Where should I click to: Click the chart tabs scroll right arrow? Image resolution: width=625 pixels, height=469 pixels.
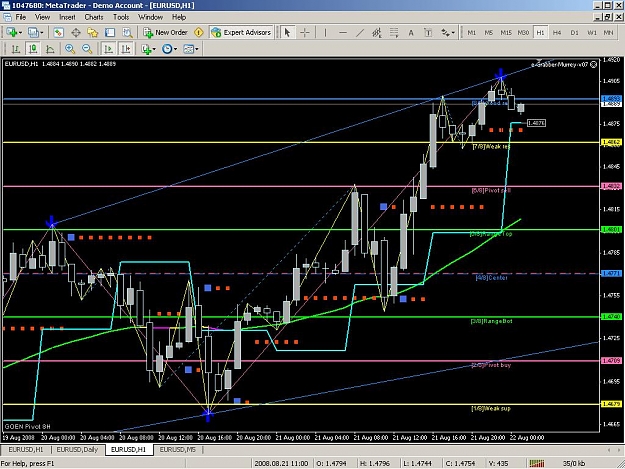click(x=619, y=449)
